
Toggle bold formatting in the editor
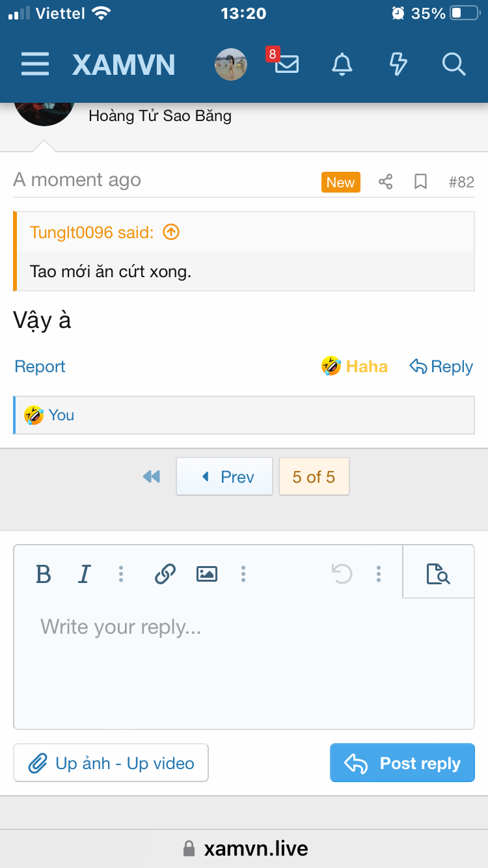[x=43, y=573]
